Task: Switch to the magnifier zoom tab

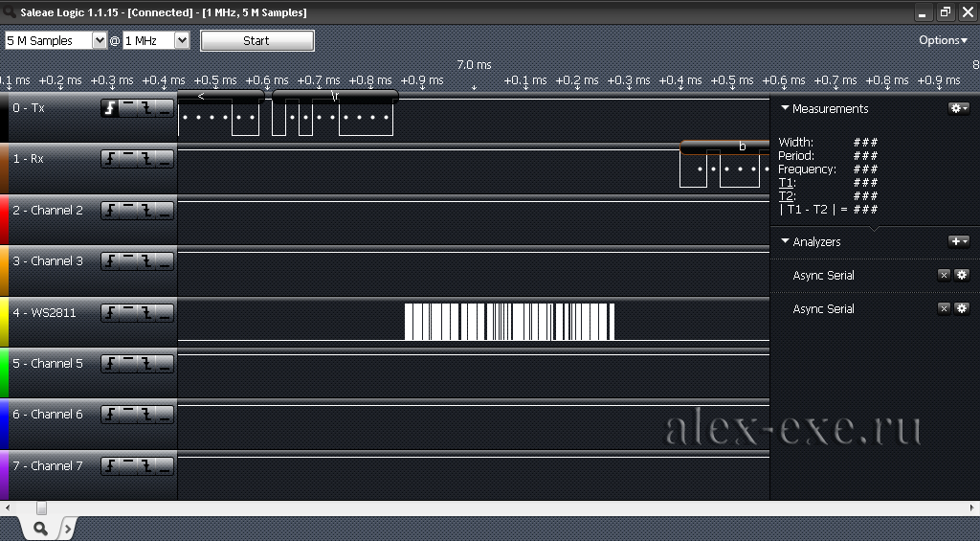Action: point(40,530)
